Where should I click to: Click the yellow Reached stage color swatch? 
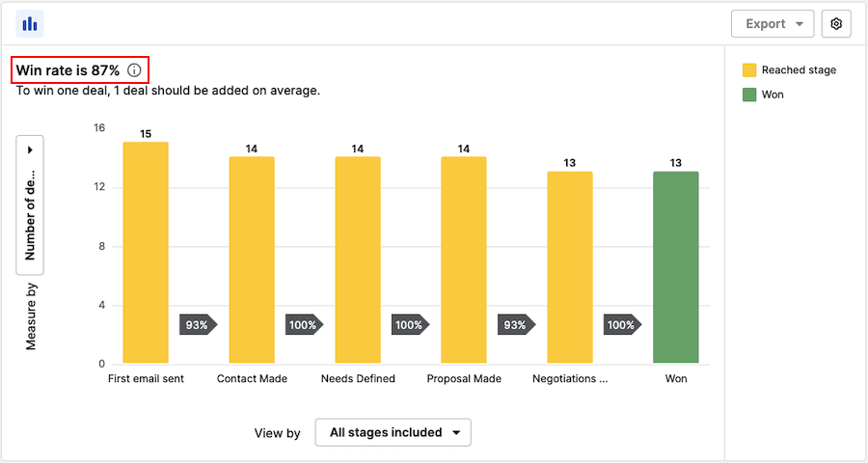[749, 70]
